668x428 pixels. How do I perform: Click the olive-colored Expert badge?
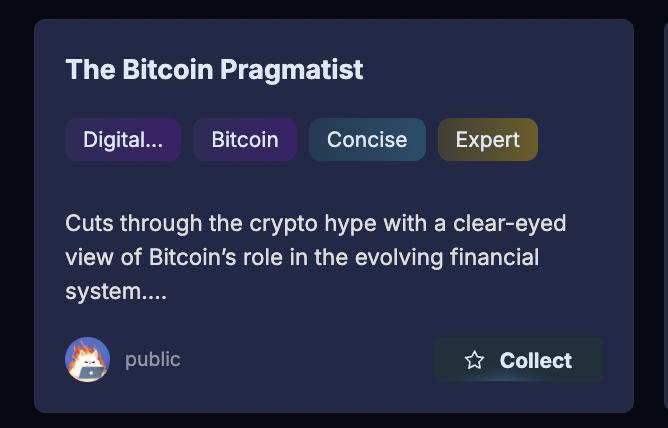click(487, 140)
